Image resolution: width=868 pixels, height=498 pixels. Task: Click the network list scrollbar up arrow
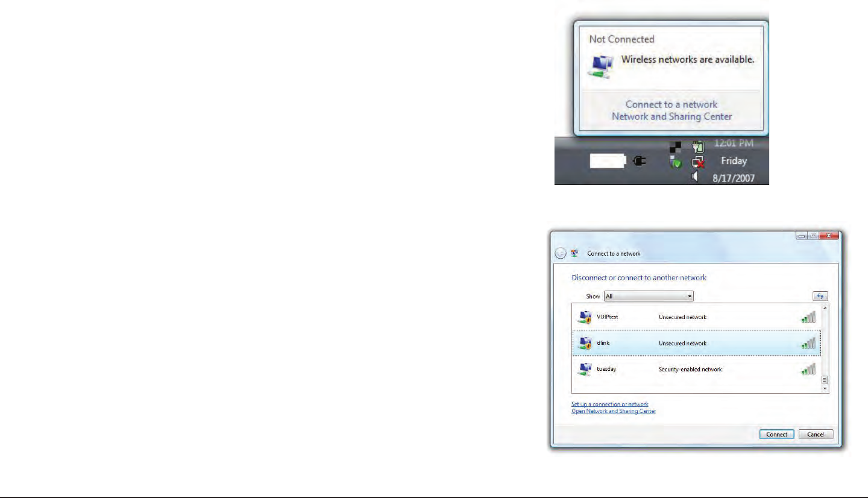pyautogui.click(x=825, y=309)
